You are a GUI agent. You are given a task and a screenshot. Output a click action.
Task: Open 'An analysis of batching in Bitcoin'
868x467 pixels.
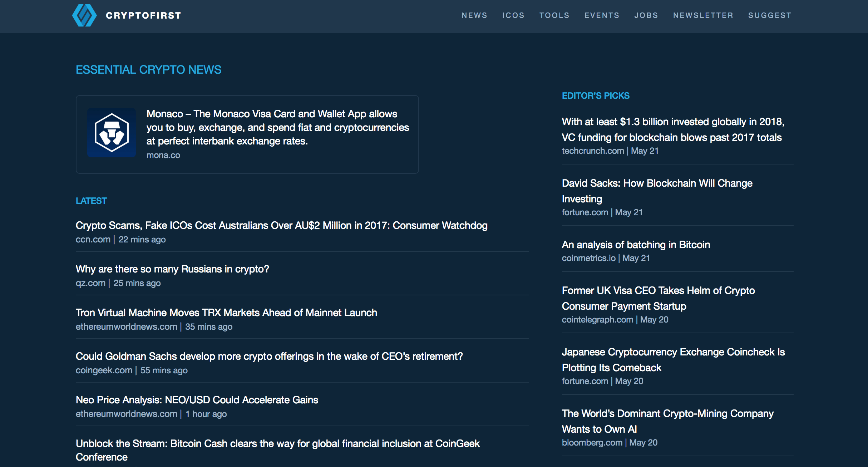[x=636, y=245]
